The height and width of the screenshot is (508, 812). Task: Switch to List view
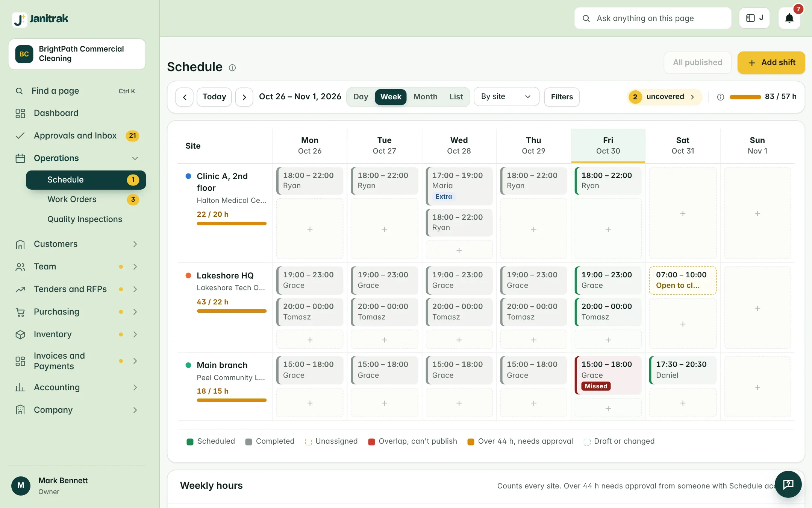456,97
